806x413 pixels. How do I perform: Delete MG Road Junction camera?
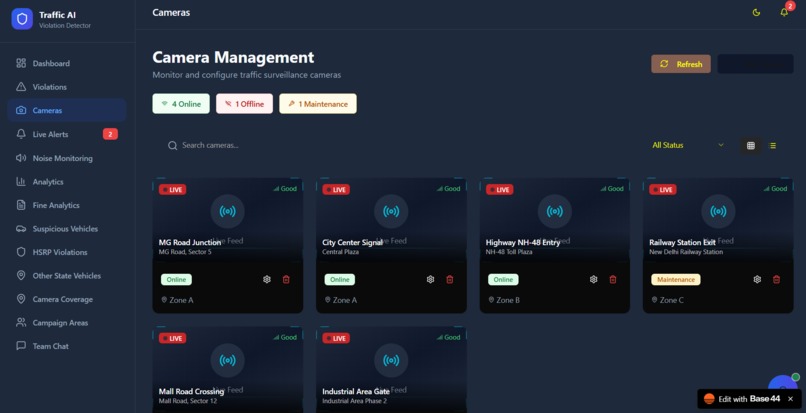(286, 279)
